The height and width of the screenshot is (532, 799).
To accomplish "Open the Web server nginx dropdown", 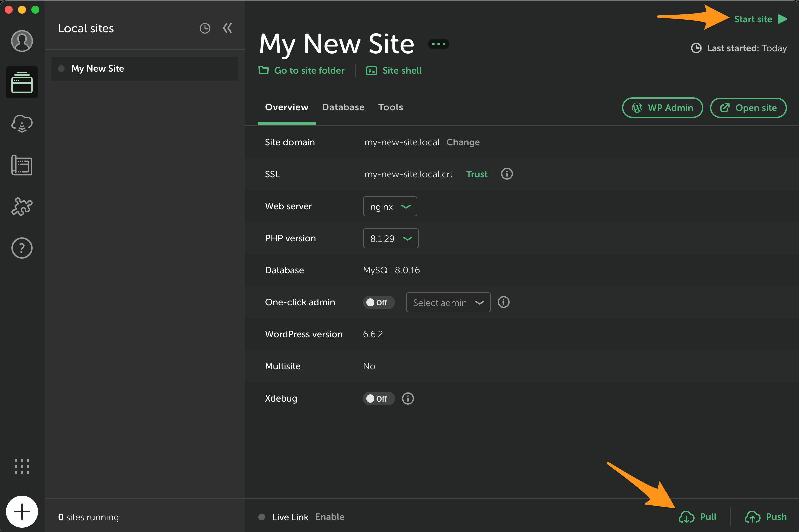I will (x=389, y=207).
